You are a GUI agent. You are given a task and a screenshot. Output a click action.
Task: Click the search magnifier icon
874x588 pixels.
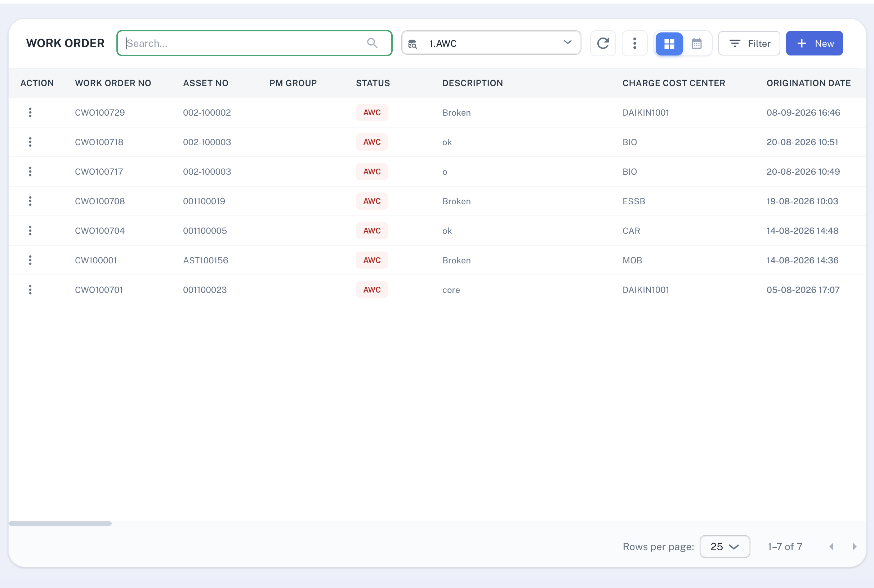coord(372,43)
